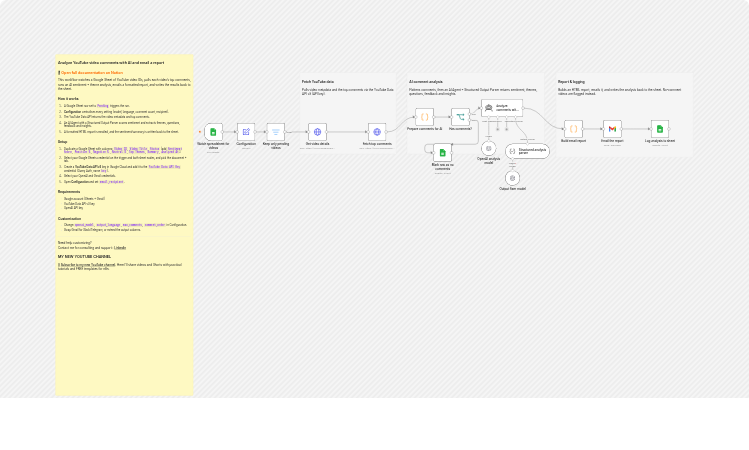Select the AI comment analysis sticky note heading

pyautogui.click(x=426, y=82)
